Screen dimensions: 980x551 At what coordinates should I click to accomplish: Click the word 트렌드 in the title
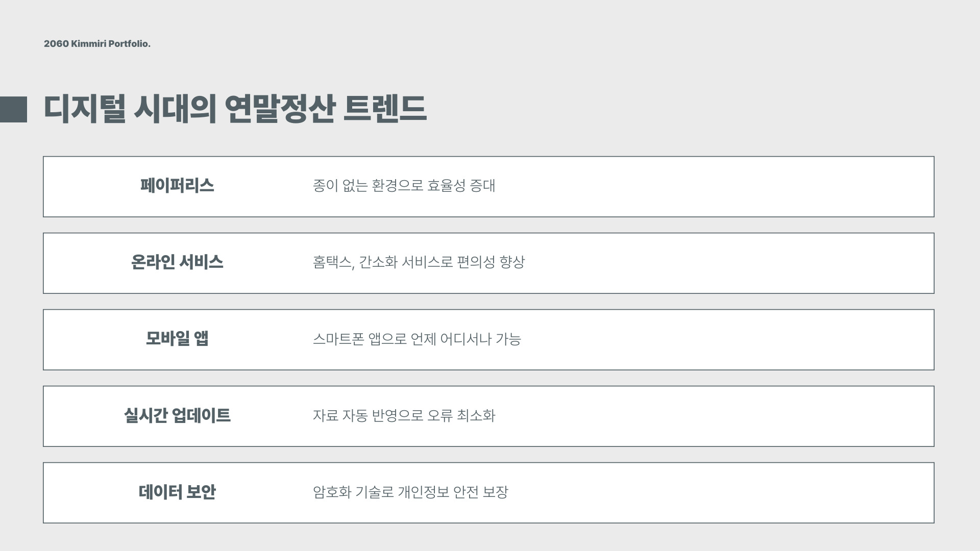(x=385, y=109)
